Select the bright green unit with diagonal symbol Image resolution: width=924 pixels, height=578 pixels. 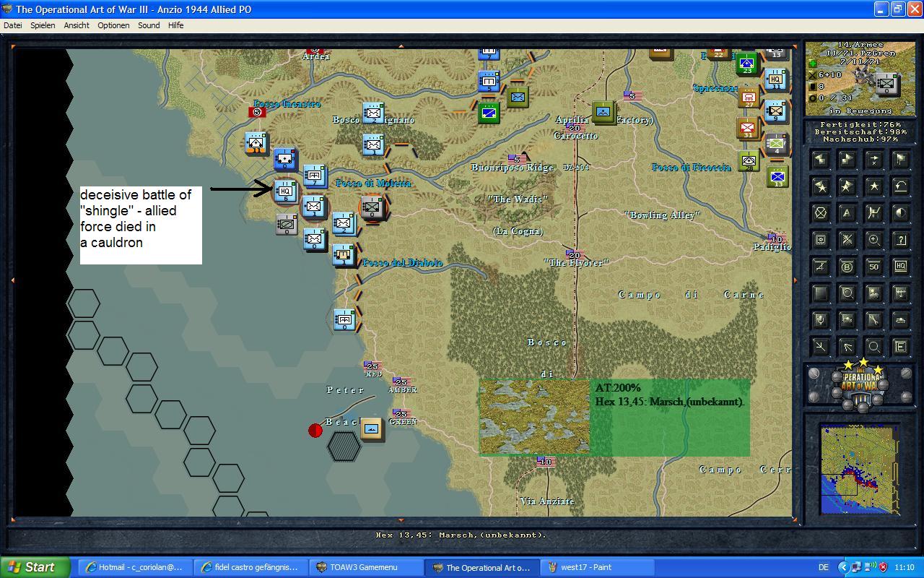pos(489,112)
